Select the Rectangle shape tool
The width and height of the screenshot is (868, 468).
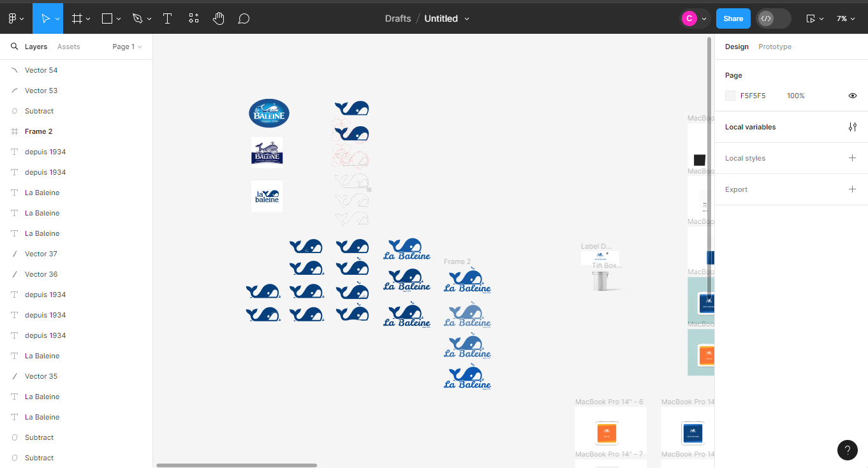107,18
